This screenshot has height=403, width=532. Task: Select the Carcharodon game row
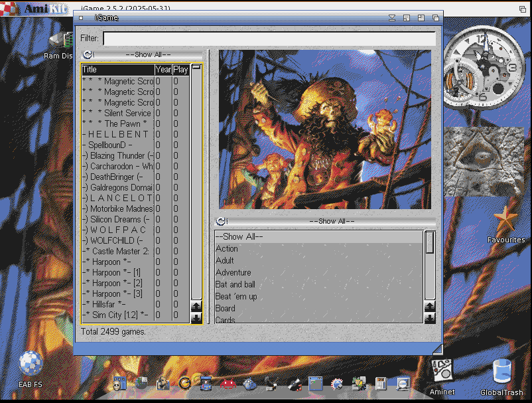coord(136,167)
